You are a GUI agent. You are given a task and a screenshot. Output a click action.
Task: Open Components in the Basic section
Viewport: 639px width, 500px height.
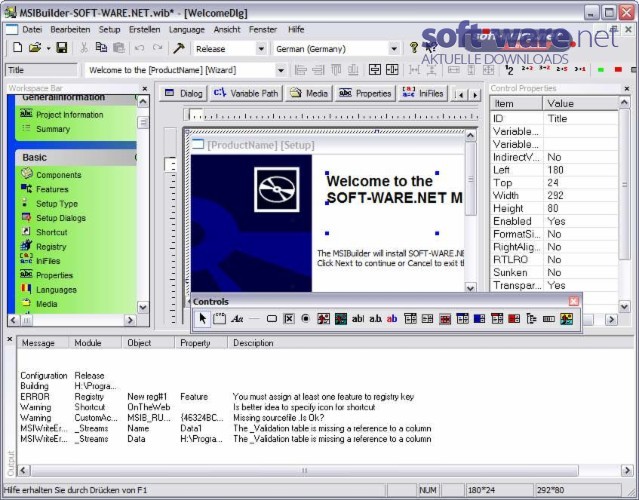pyautogui.click(x=59, y=175)
